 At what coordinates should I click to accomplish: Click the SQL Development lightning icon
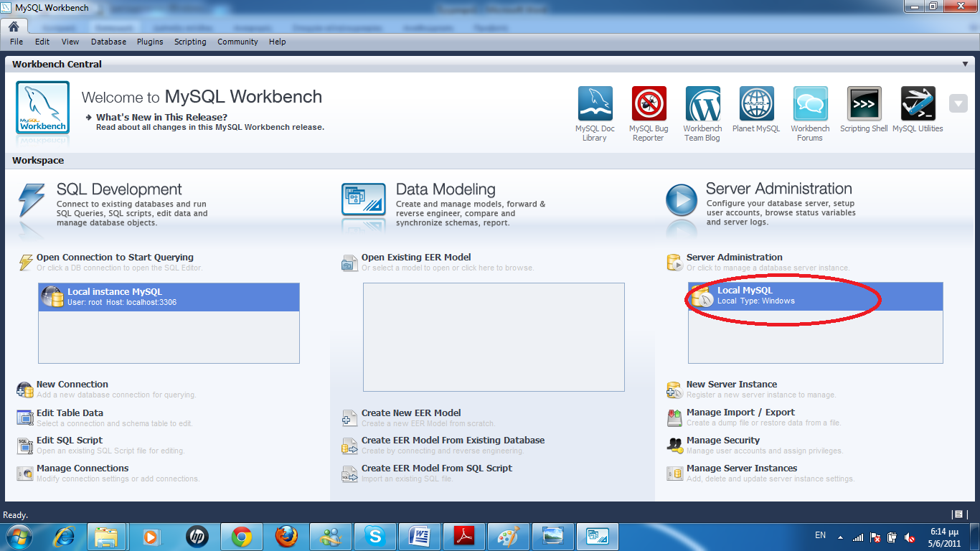click(32, 200)
